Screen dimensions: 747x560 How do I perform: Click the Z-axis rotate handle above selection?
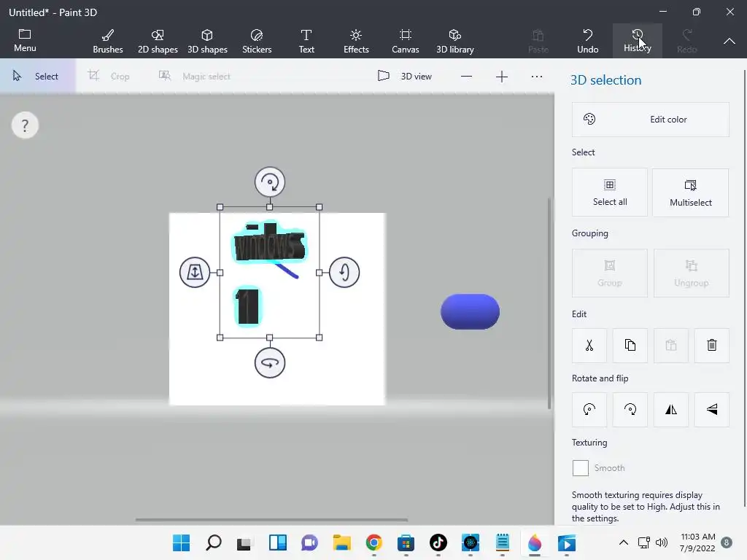[270, 182]
